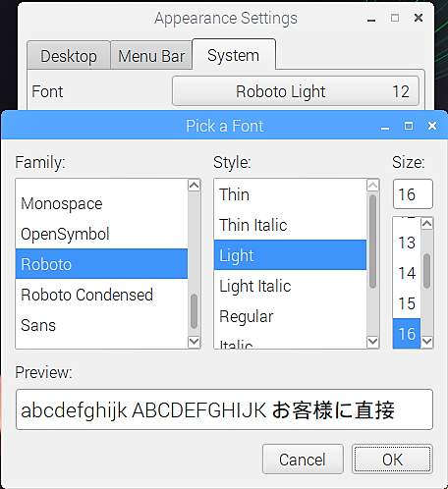
Task: Click the Size list scroll-down arrow
Action: 427,342
